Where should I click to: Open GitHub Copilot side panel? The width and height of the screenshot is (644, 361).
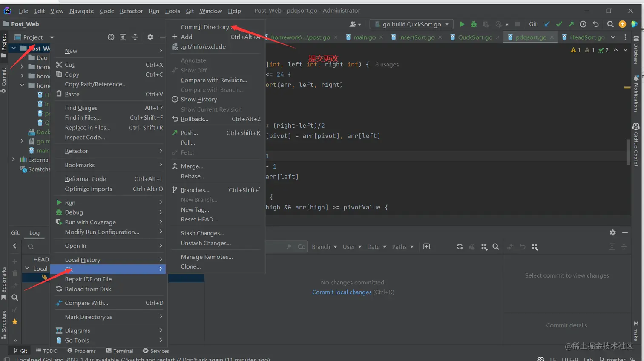[x=636, y=145]
